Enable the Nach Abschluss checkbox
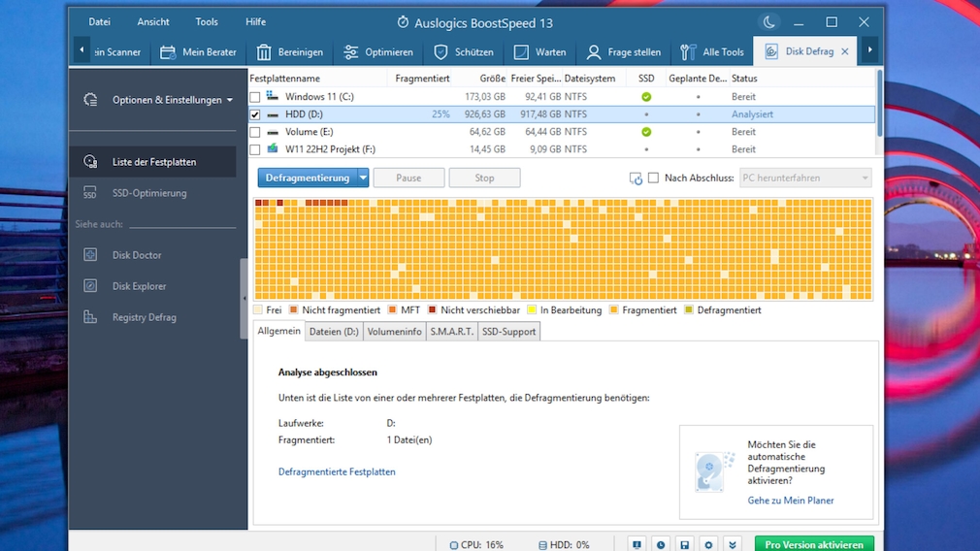 [653, 178]
